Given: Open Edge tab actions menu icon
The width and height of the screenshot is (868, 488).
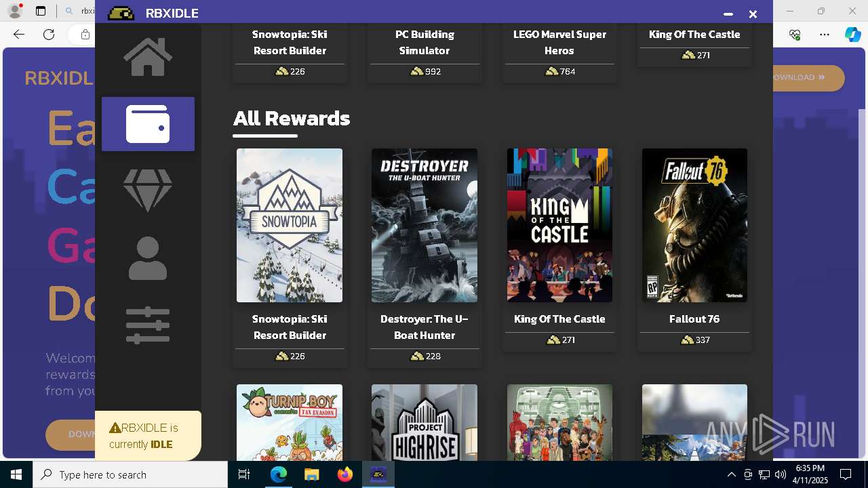Looking at the screenshot, I should [41, 11].
